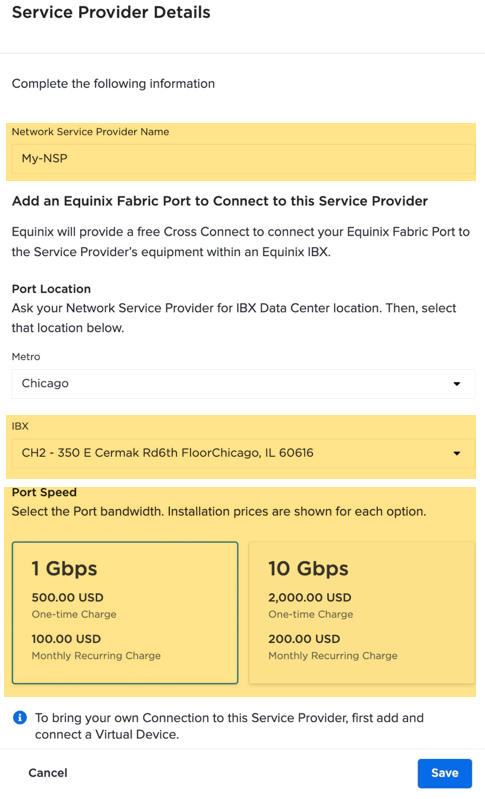Click the Network Service Provider Name field

tap(243, 158)
